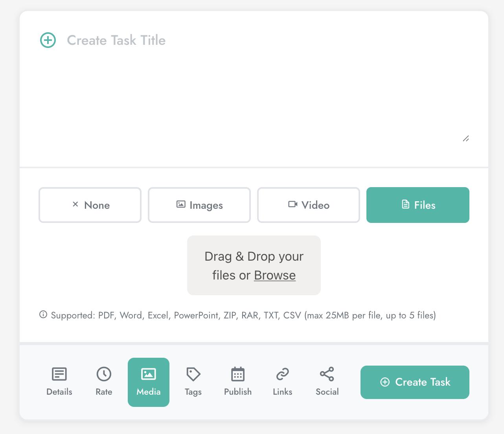Click the textarea resize handle

pyautogui.click(x=466, y=138)
